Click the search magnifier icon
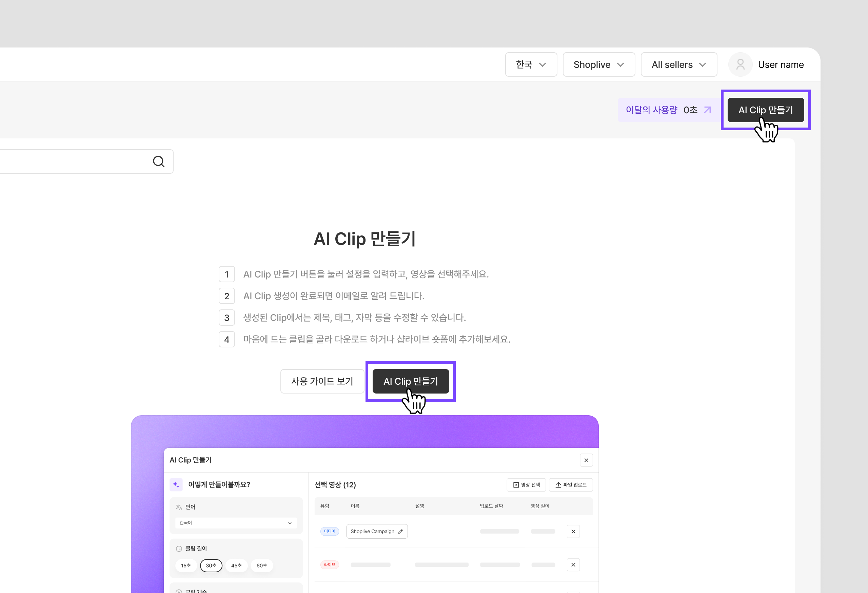 (x=158, y=161)
